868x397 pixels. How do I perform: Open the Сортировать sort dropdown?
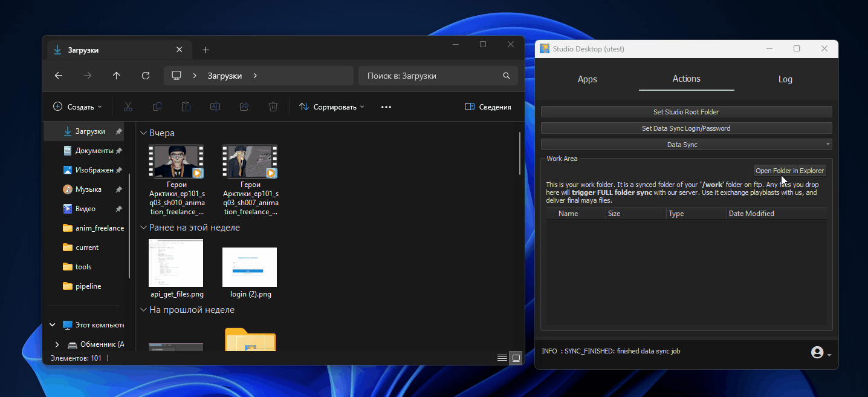click(332, 107)
